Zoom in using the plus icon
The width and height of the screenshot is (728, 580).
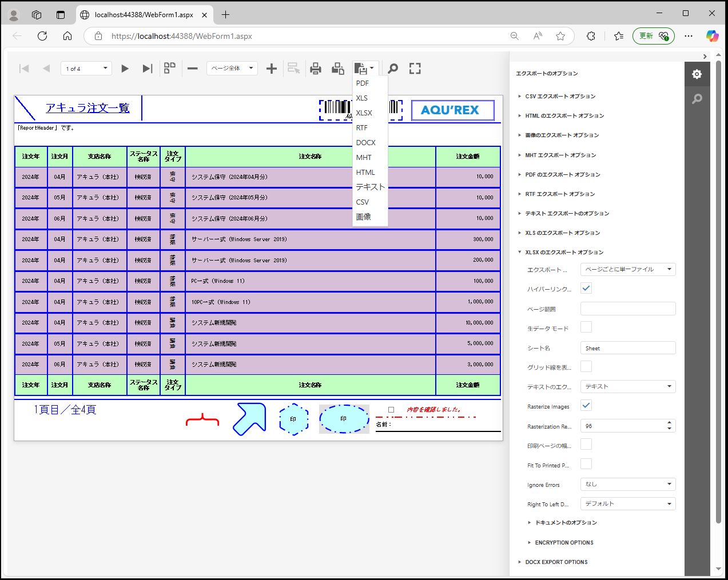coord(272,69)
